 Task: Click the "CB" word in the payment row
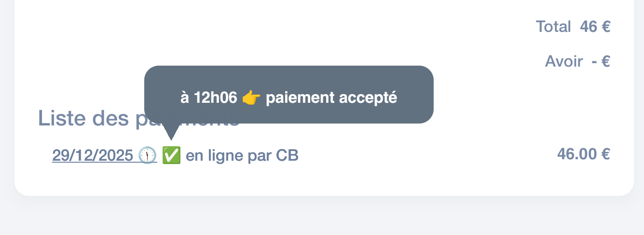point(287,155)
